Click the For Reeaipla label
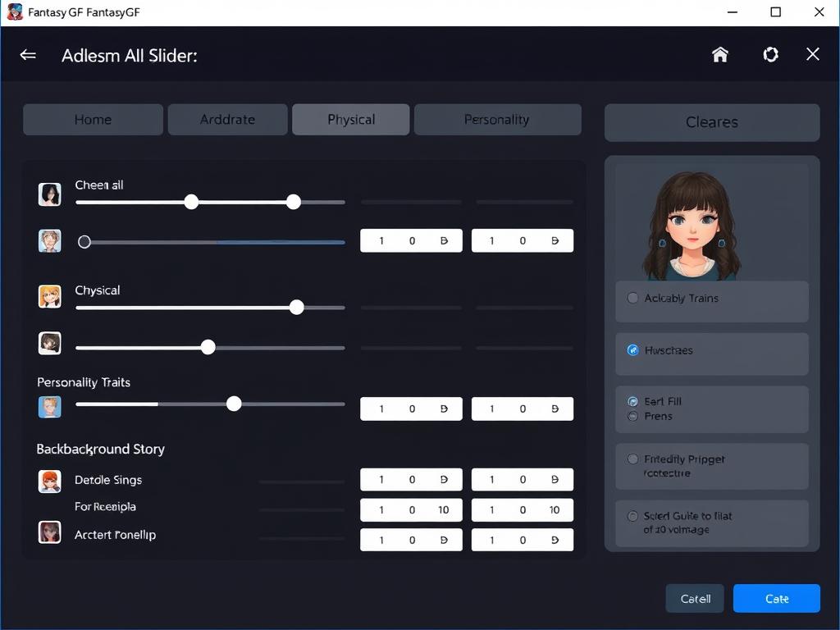Screen dimensions: 840x630 point(105,507)
